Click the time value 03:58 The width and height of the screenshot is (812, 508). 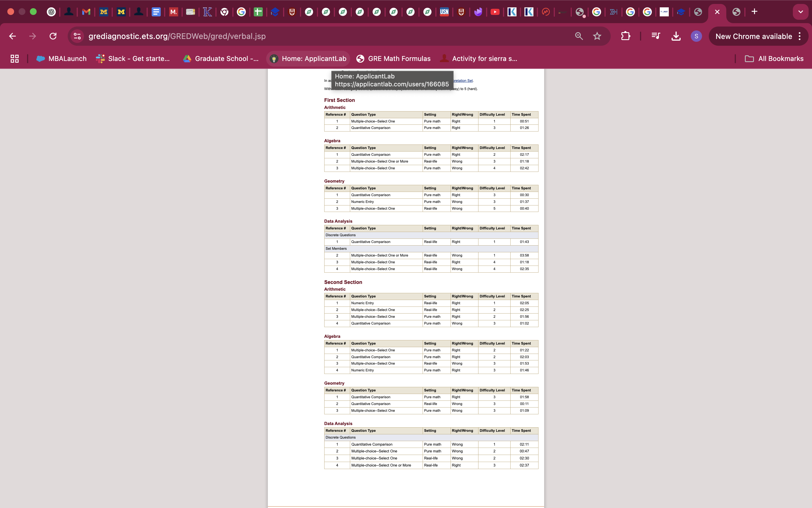(524, 255)
